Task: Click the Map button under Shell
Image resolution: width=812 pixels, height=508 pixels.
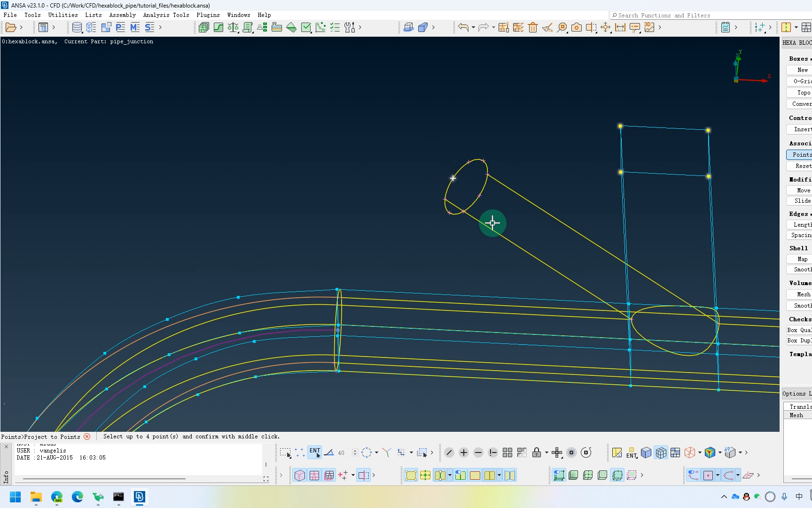Action: pyautogui.click(x=799, y=259)
